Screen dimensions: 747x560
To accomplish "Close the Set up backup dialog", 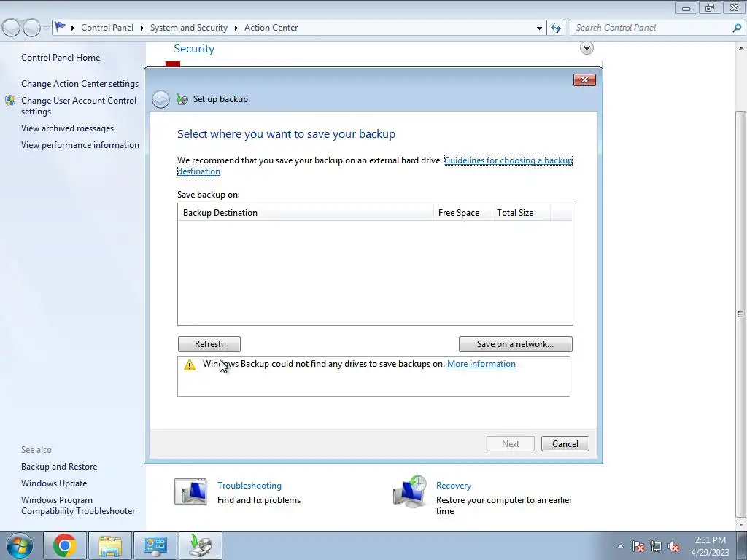I will [x=584, y=80].
